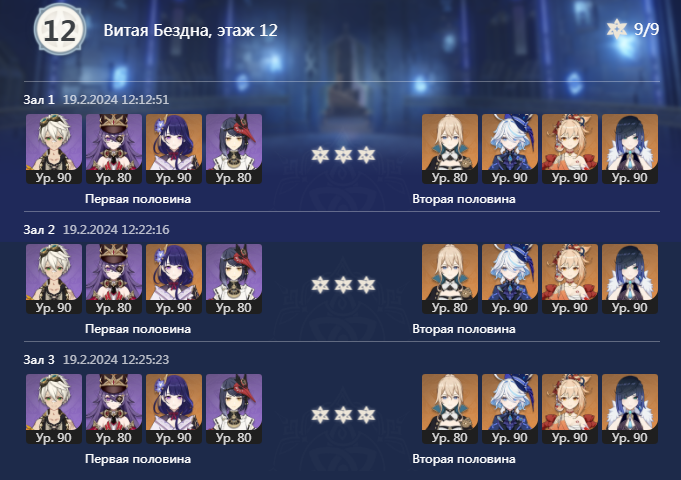
Task: Click the title 'Витая Бездна, этаж 12'
Action: [x=191, y=30]
